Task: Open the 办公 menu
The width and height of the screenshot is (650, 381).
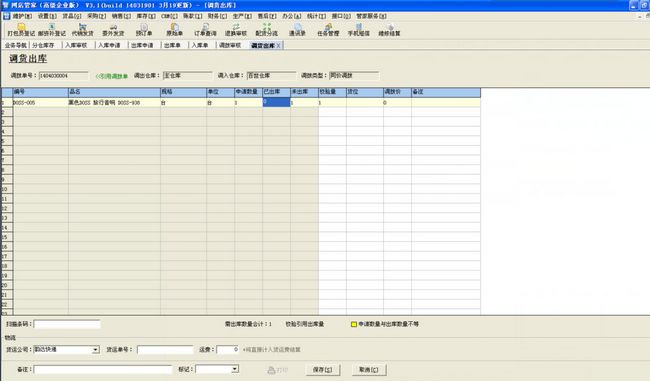Action: point(291,16)
